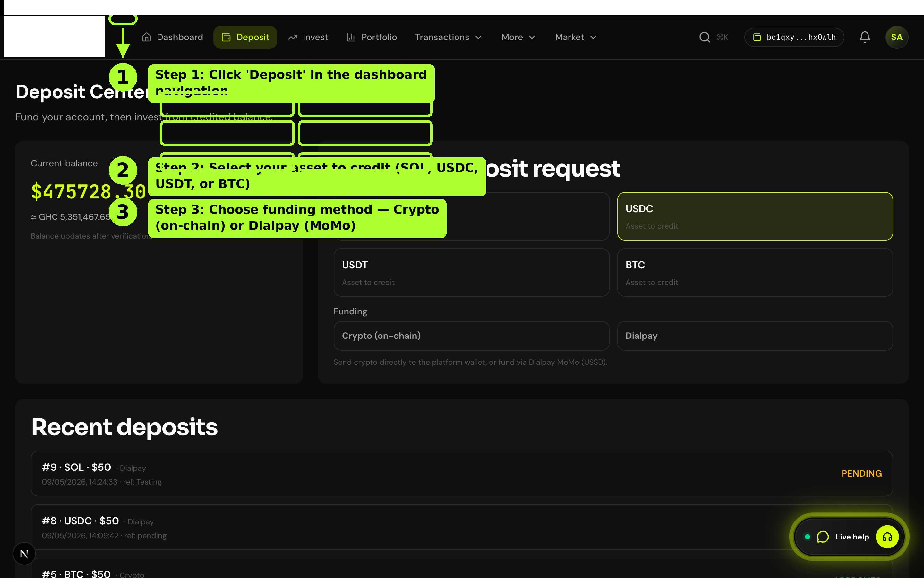Click the round N logo badge
924x578 pixels.
coord(24,554)
